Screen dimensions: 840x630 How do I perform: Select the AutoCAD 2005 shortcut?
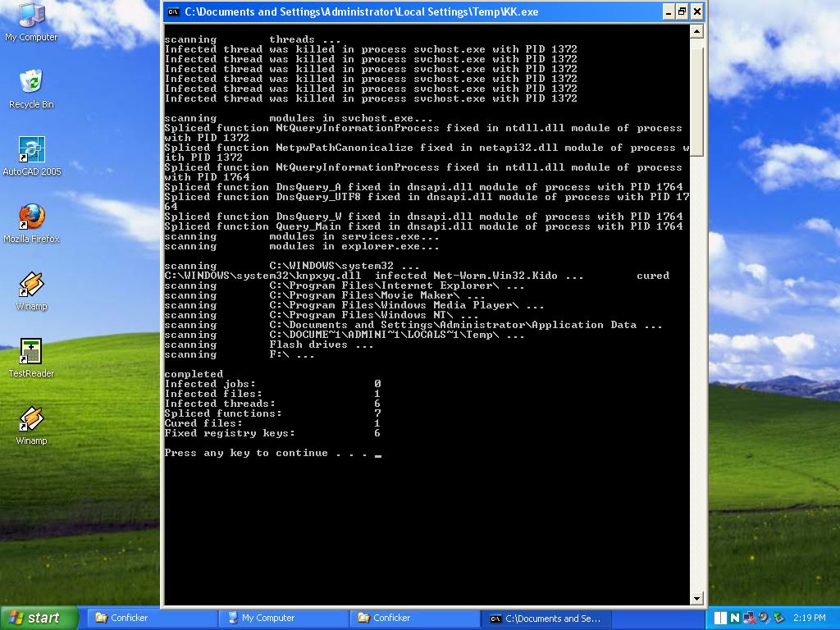tap(32, 157)
